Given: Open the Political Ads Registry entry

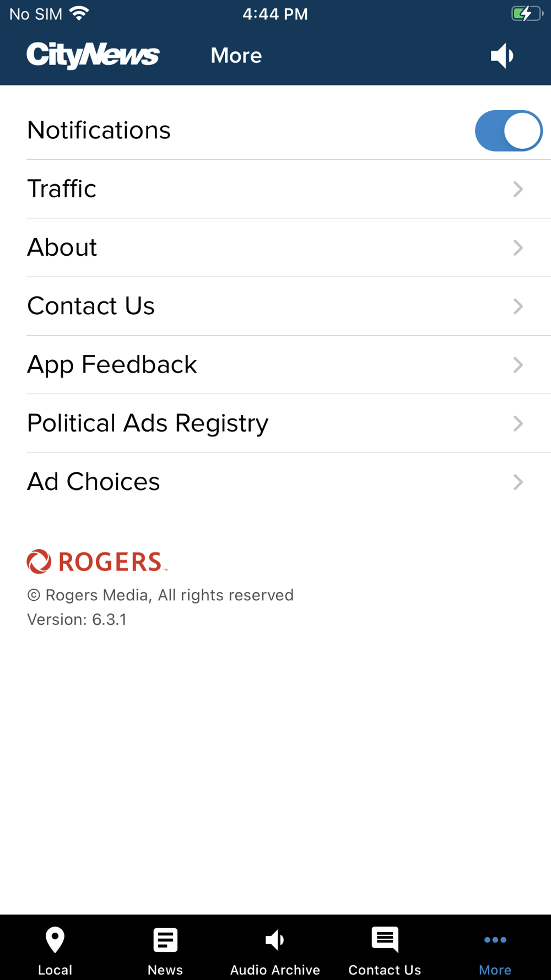Looking at the screenshot, I should pos(148,423).
